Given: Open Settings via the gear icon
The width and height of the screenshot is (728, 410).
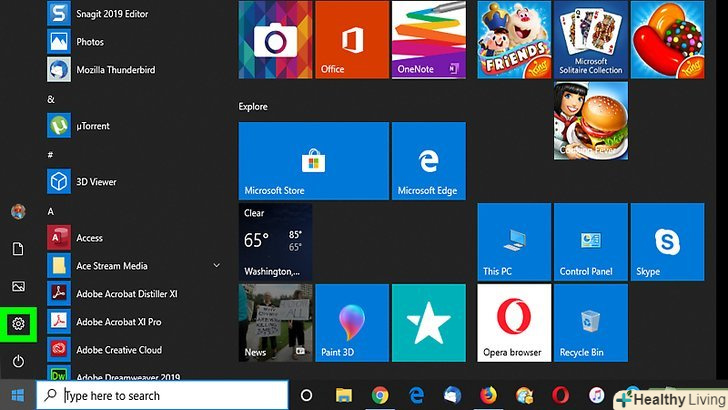Looking at the screenshot, I should [x=18, y=324].
